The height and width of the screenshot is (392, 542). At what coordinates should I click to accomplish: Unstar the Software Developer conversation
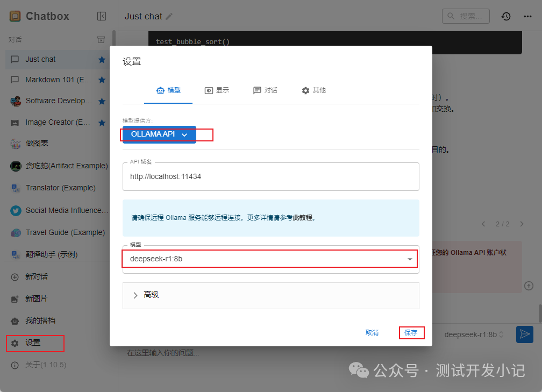[102, 101]
